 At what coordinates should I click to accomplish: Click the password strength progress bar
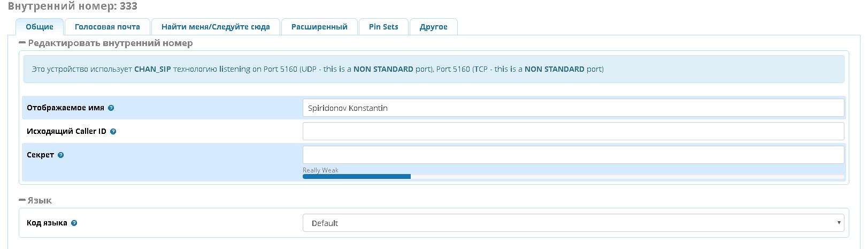point(573,176)
